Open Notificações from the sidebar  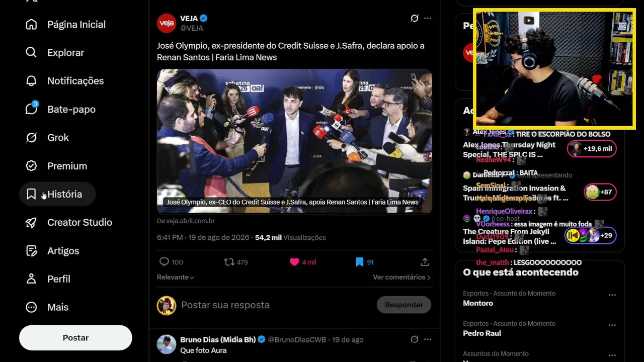(x=65, y=81)
